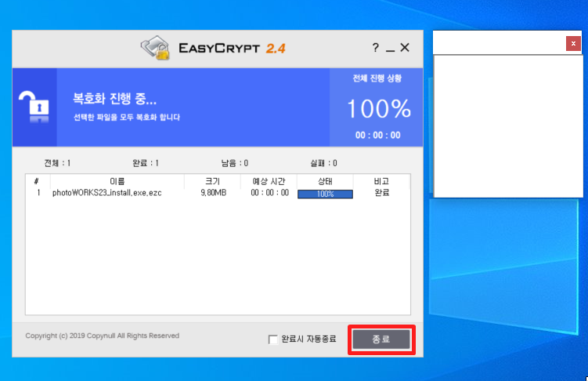Image resolution: width=588 pixels, height=381 pixels.
Task: Select the photoWORKS23_install.exe.ezc file row
Action: pos(218,193)
